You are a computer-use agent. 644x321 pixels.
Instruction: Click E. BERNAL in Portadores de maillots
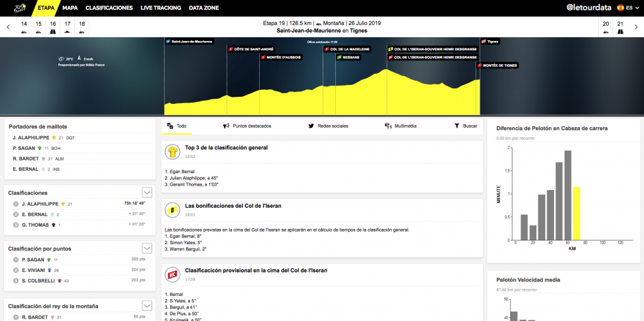(25, 169)
